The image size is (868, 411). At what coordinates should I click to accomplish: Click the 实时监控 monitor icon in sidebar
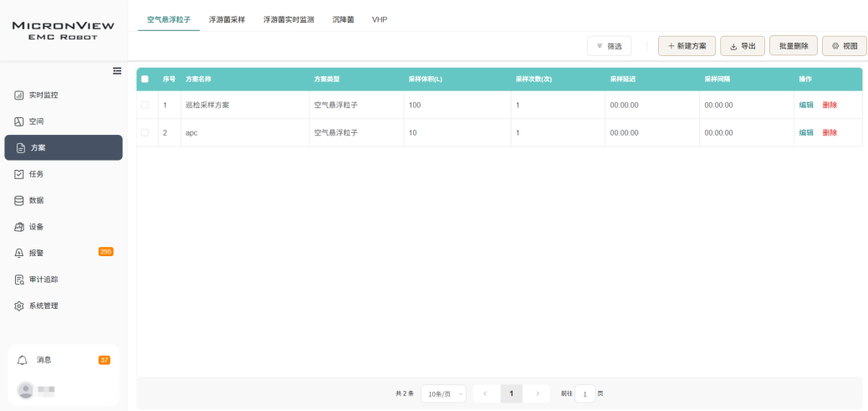point(19,95)
